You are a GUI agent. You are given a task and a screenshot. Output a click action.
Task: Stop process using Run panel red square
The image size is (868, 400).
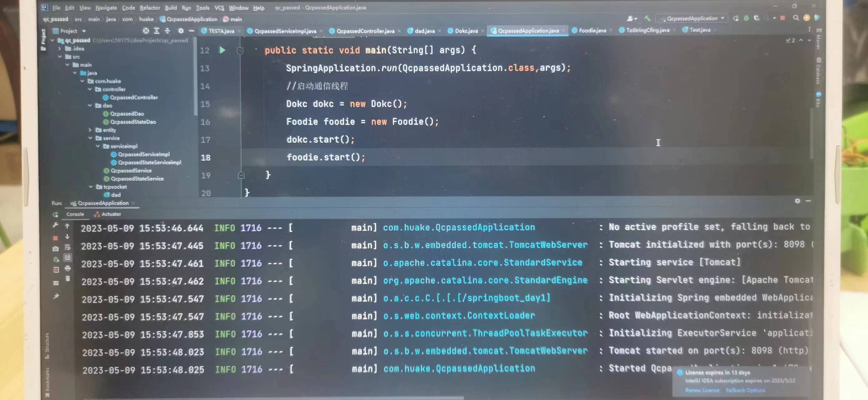[x=56, y=238]
